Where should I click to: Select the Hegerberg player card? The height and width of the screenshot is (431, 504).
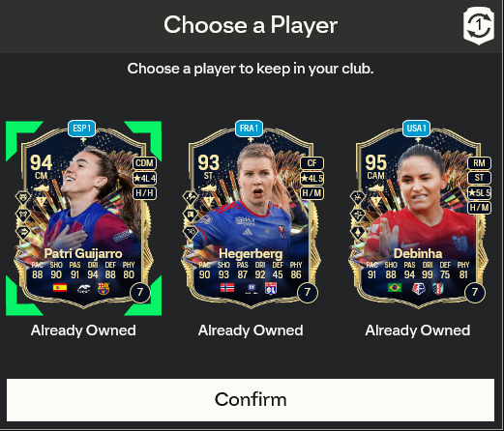click(x=251, y=218)
